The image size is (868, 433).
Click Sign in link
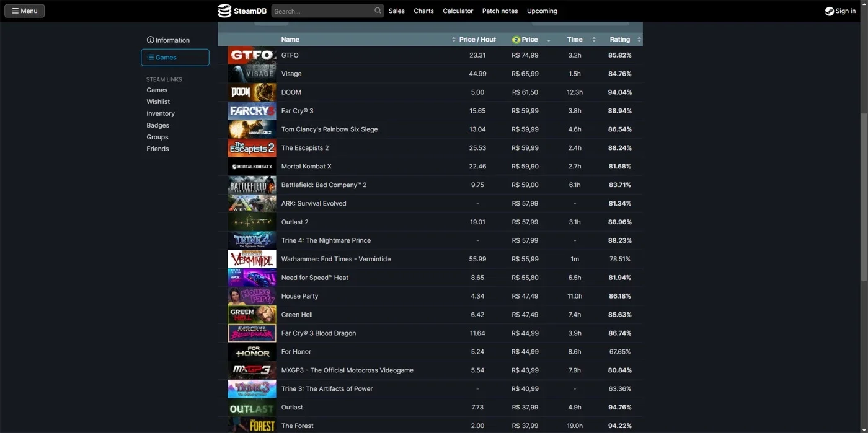pyautogui.click(x=840, y=11)
